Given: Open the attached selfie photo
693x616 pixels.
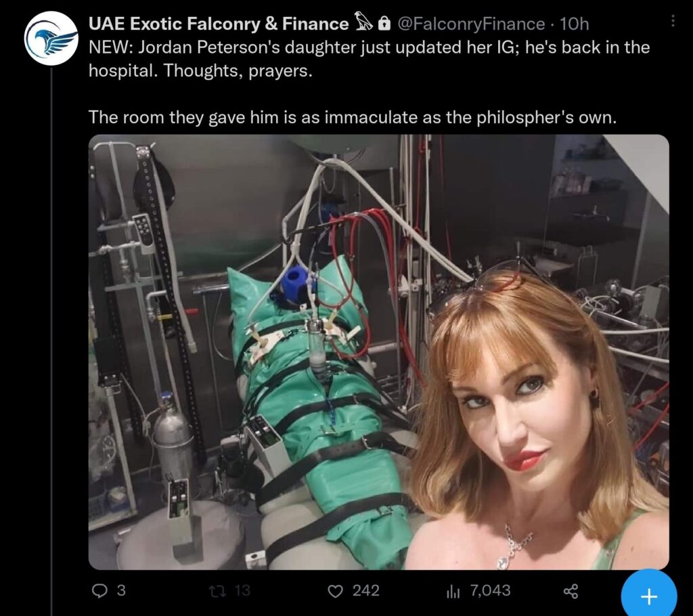Looking at the screenshot, I should (378, 351).
